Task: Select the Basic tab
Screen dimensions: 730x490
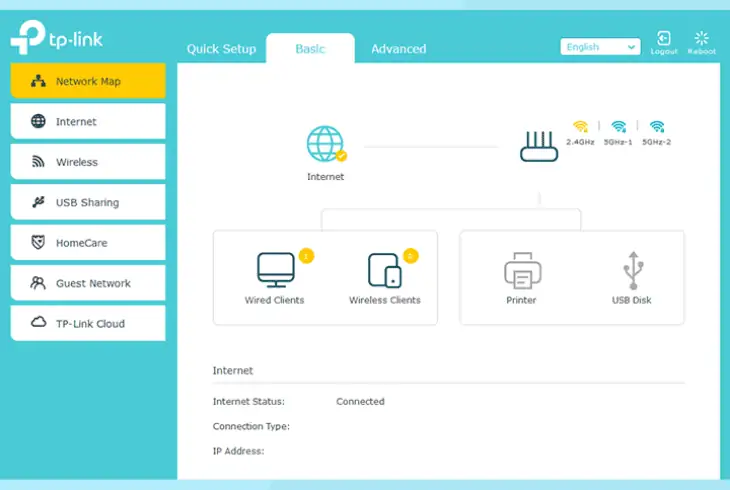Action: tap(310, 49)
